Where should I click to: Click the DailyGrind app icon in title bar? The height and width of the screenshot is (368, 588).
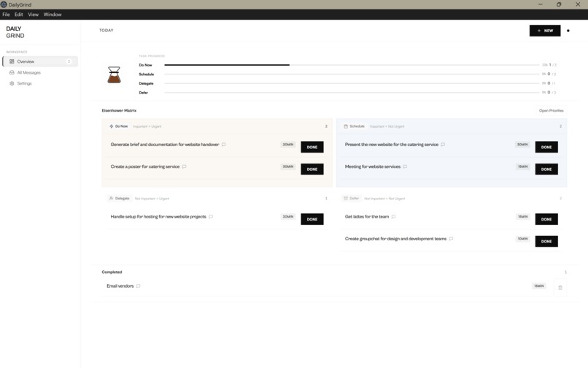click(x=4, y=4)
